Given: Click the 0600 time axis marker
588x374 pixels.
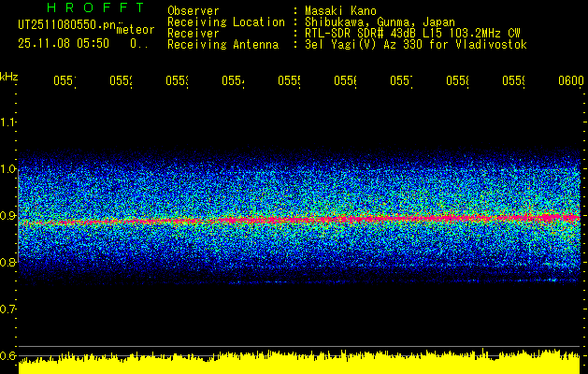Looking at the screenshot, I should [x=571, y=80].
